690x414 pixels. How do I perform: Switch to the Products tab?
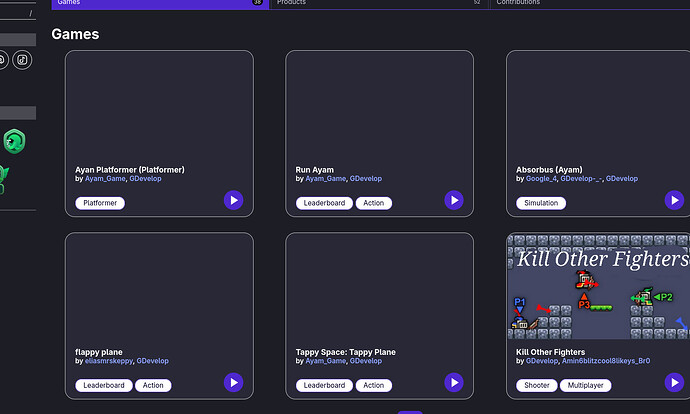(379, 3)
